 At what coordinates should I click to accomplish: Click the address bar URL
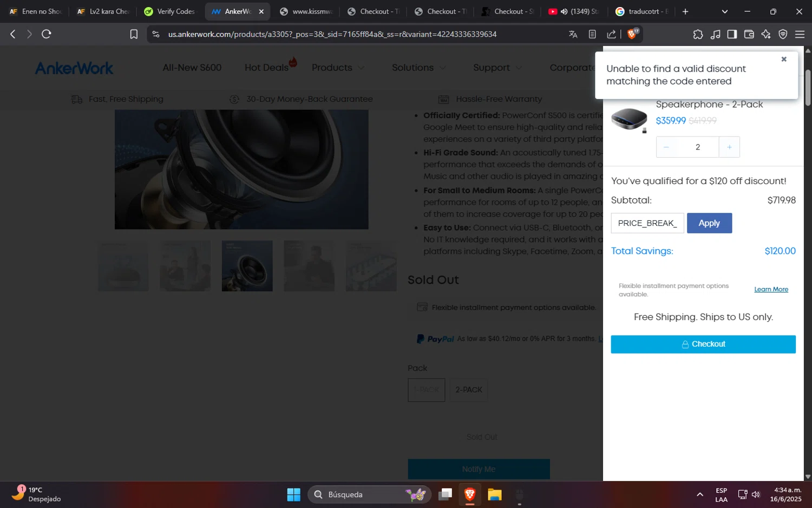(x=332, y=34)
